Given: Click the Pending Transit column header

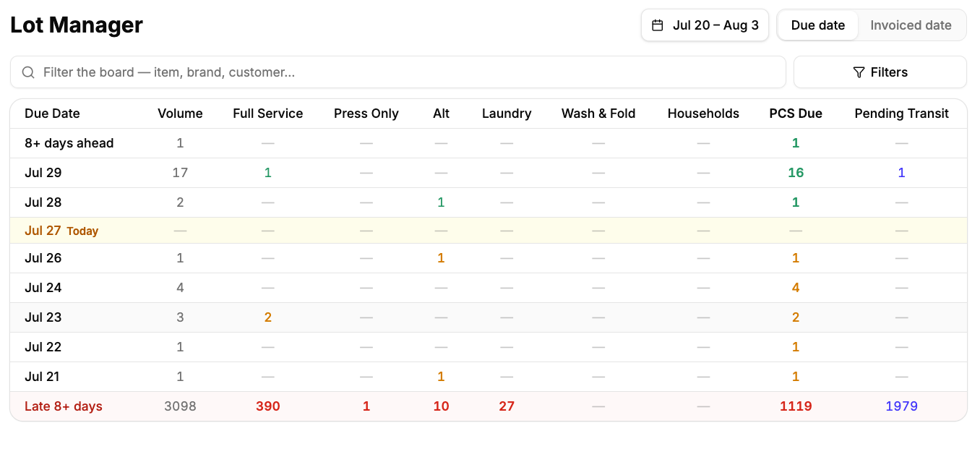Looking at the screenshot, I should point(901,114).
